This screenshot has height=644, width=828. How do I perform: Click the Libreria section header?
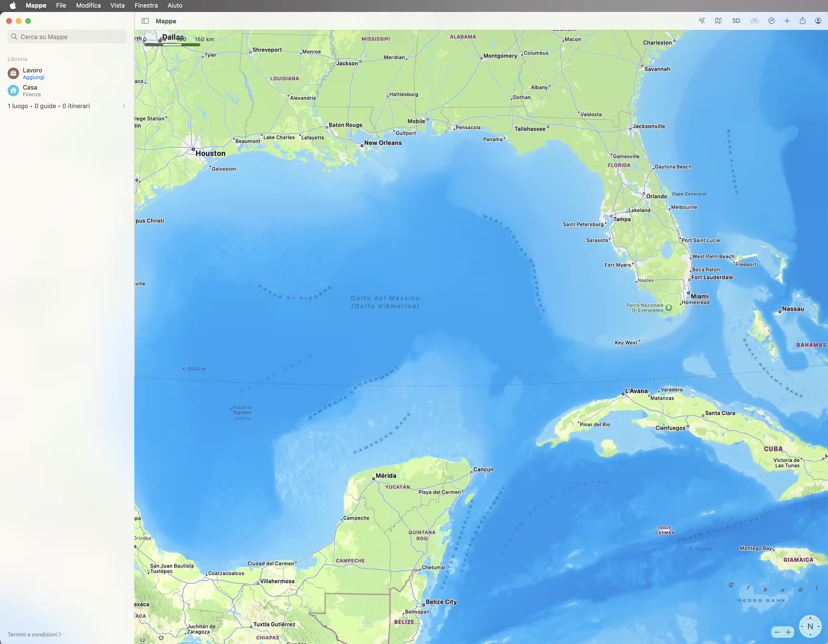pos(17,59)
